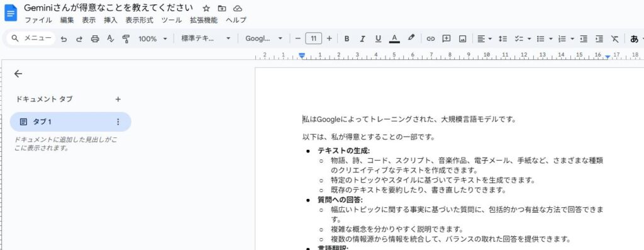Add a new document tab
Image resolution: width=644 pixels, height=250 pixels.
[118, 99]
